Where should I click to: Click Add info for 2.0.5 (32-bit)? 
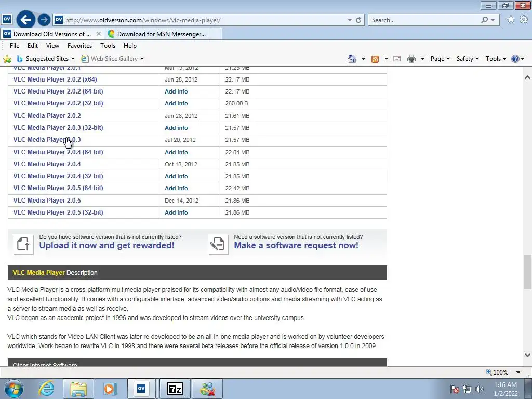point(176,212)
